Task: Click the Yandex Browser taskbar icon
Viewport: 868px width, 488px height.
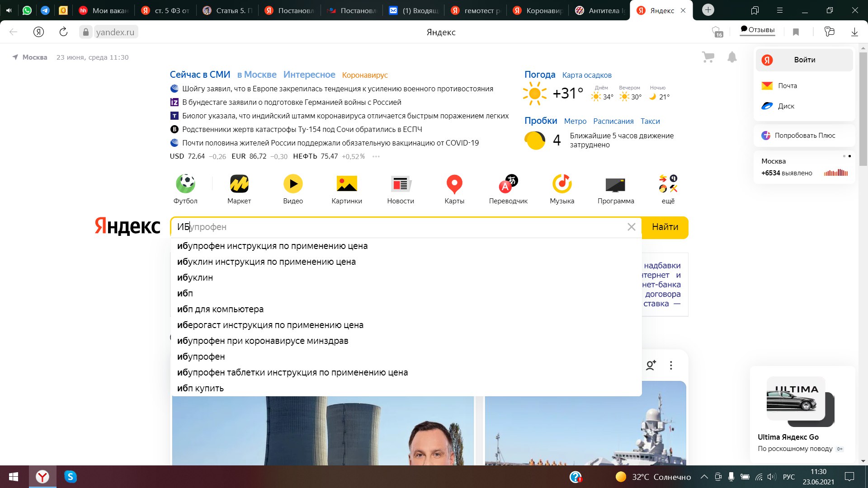Action: coord(42,477)
